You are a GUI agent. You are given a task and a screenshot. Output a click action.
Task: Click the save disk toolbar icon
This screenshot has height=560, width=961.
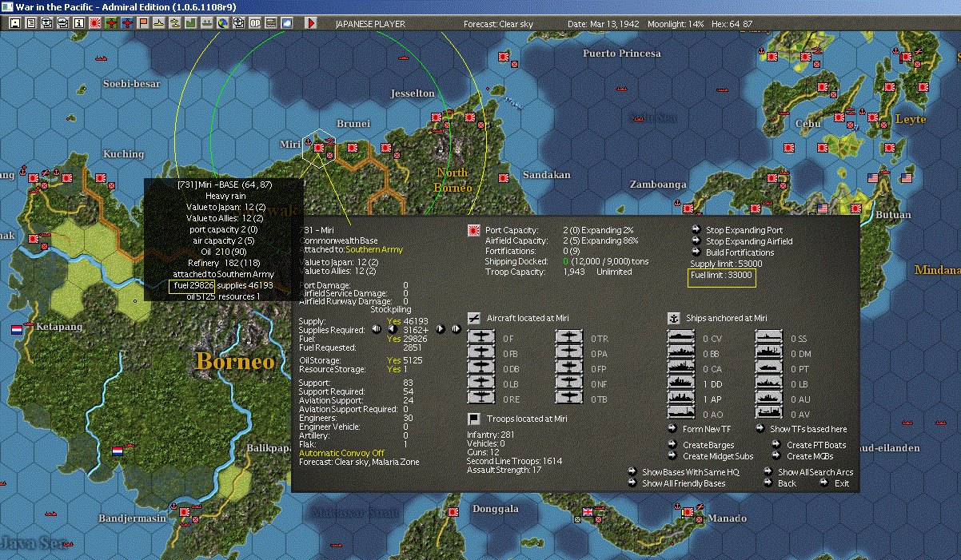pyautogui.click(x=14, y=24)
